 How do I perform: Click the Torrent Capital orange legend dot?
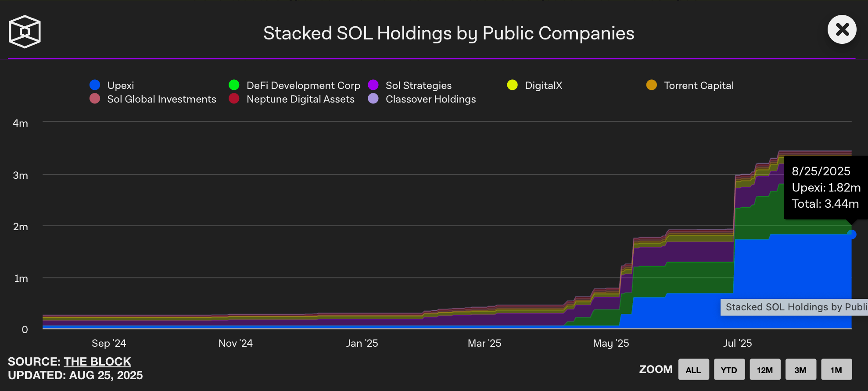(651, 85)
